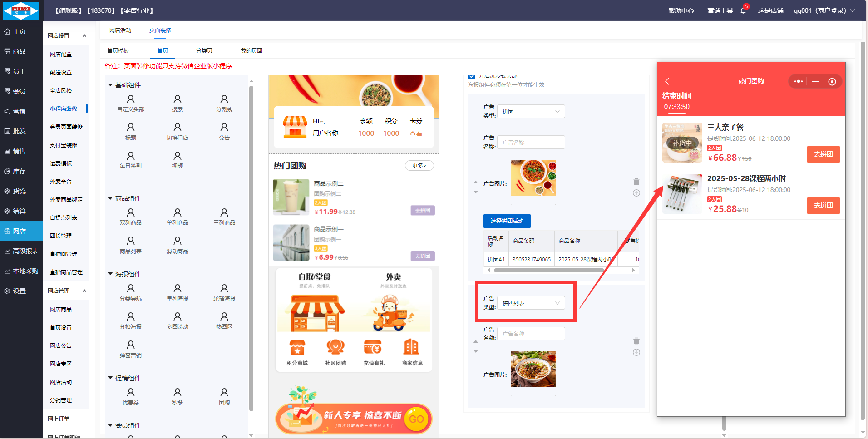Pick the 每日签到 component icon
Viewport: 868px width, 439px height.
click(130, 160)
